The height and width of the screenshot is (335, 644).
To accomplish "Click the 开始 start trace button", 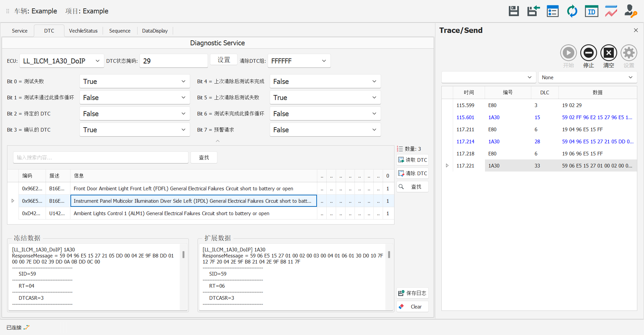I will point(568,56).
